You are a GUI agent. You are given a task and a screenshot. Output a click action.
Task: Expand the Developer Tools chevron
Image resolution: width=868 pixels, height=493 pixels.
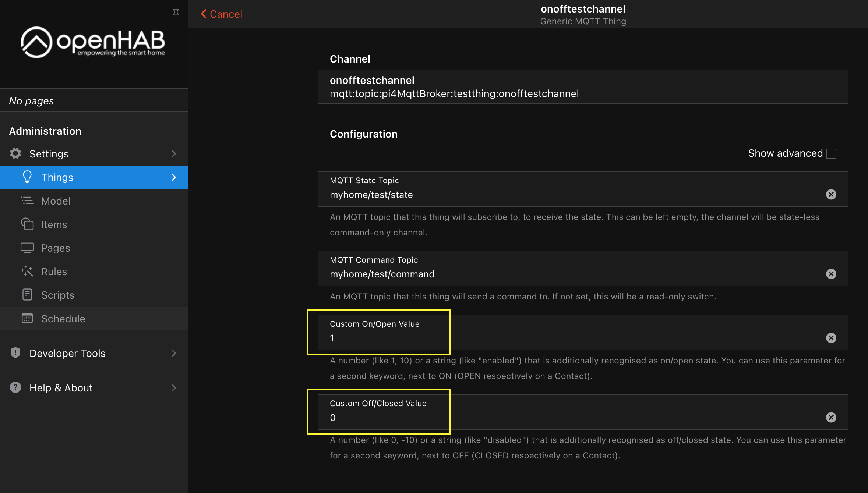pyautogui.click(x=173, y=353)
